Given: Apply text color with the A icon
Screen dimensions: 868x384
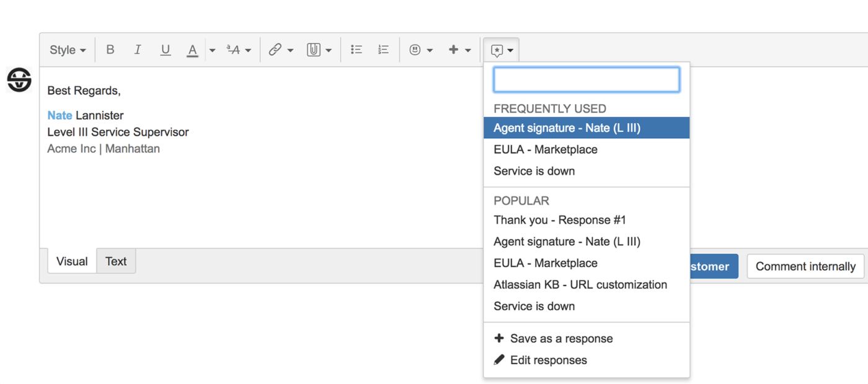Looking at the screenshot, I should click(193, 50).
